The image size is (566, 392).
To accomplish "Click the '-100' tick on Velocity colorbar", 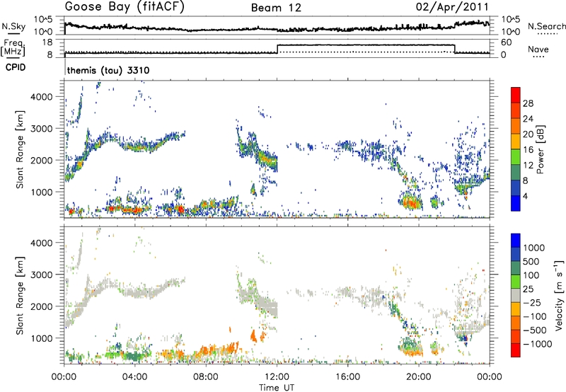I will click(534, 316).
